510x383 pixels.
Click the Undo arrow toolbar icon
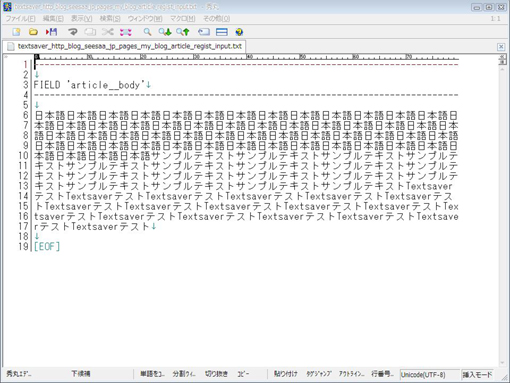[72, 32]
